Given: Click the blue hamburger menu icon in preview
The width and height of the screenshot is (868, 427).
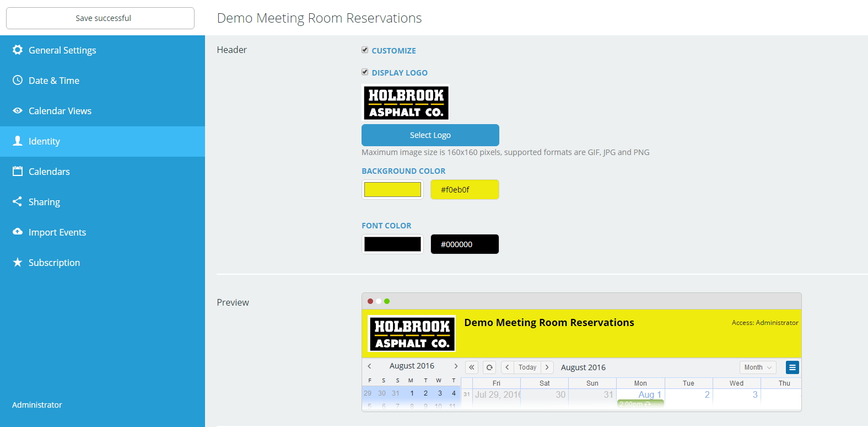Looking at the screenshot, I should tap(792, 367).
